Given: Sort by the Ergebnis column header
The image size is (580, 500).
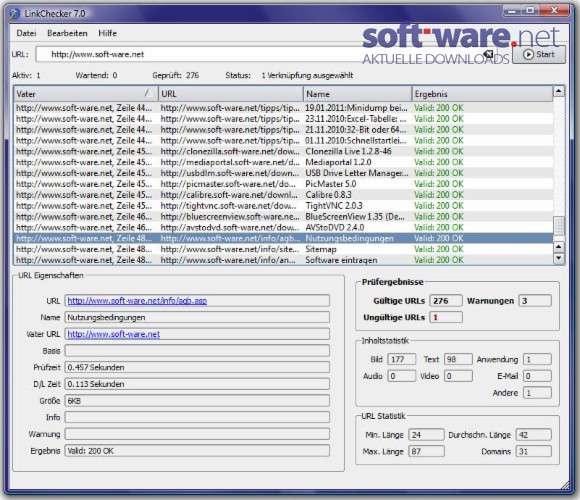Looking at the screenshot, I should click(x=482, y=94).
